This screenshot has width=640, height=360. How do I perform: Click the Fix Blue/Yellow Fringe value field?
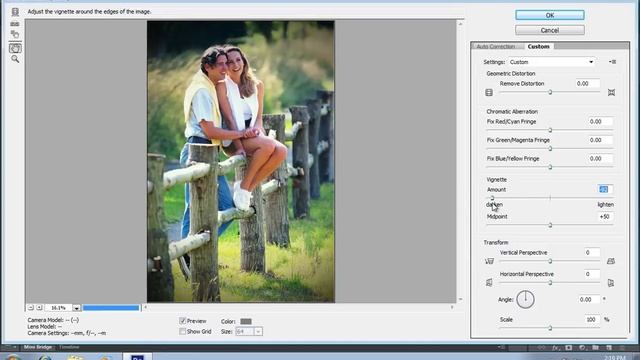[601, 158]
